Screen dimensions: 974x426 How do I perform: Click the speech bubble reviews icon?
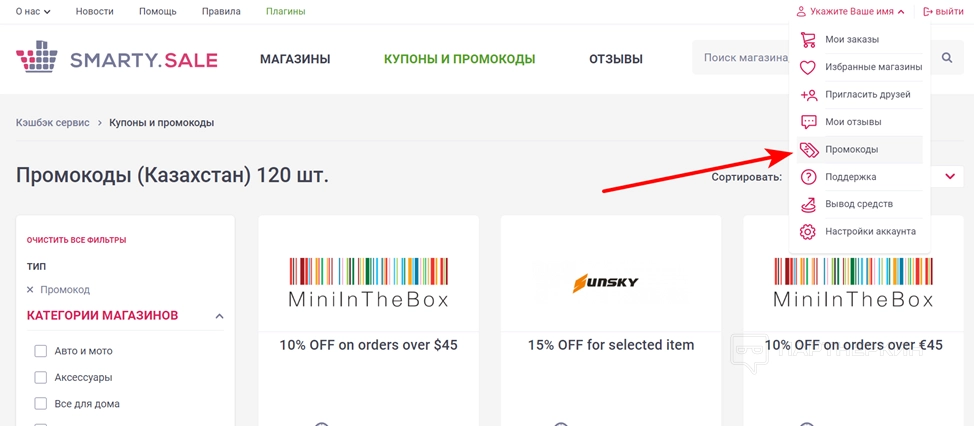[808, 122]
